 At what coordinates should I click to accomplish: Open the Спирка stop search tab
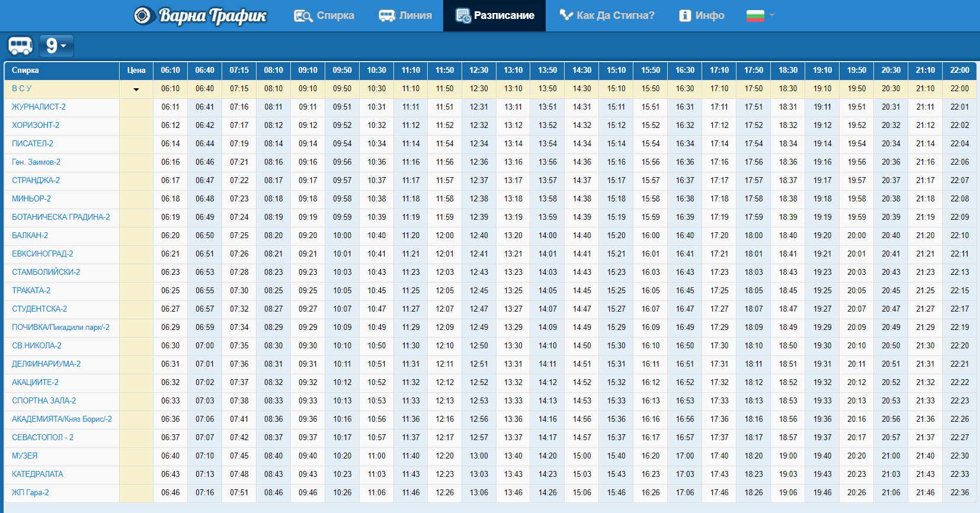[324, 15]
